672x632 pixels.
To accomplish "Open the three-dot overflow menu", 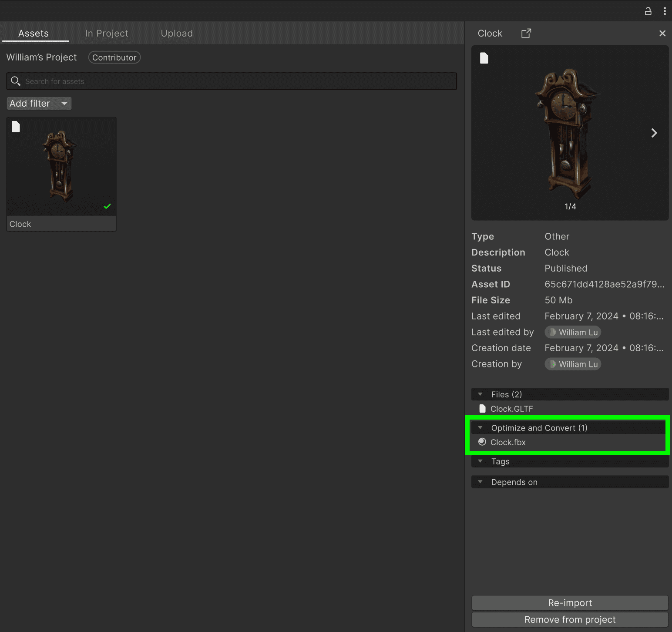I will tap(665, 10).
